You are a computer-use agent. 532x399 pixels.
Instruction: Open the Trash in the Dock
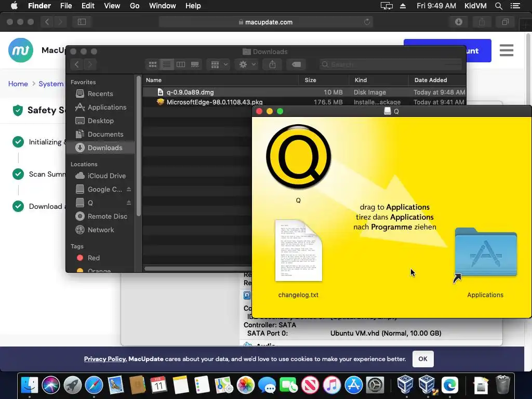coord(503,385)
